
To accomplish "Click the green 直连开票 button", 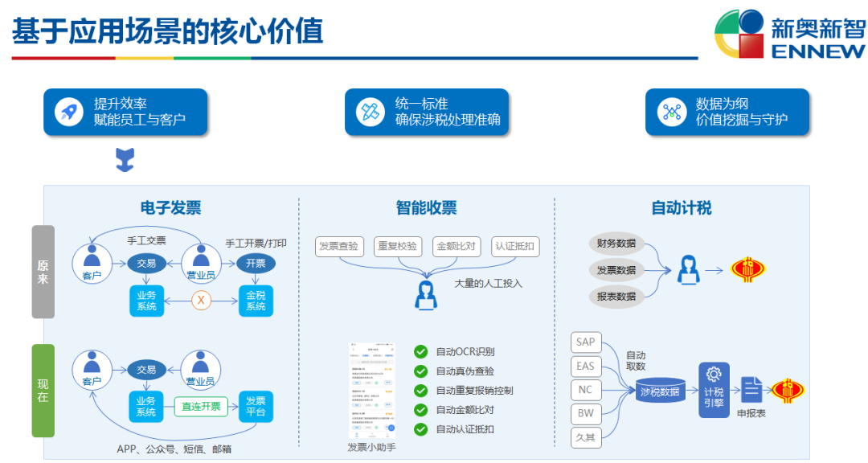I will coord(201,407).
